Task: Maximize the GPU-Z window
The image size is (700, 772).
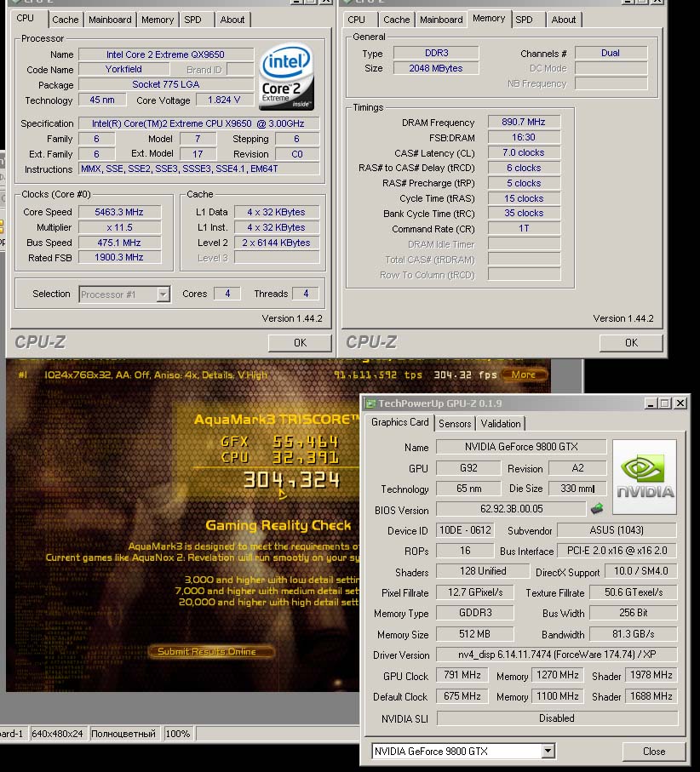Action: pos(665,403)
